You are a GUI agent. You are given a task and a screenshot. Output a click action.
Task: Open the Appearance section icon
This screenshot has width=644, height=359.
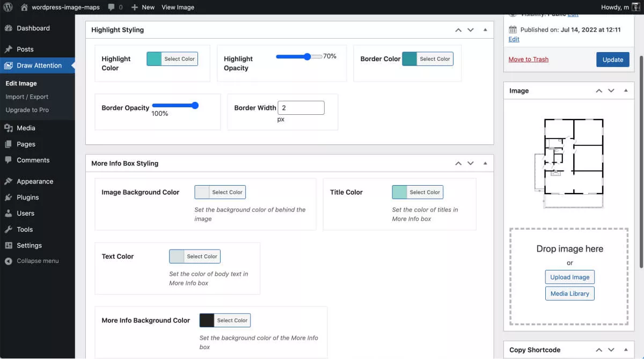click(8, 181)
